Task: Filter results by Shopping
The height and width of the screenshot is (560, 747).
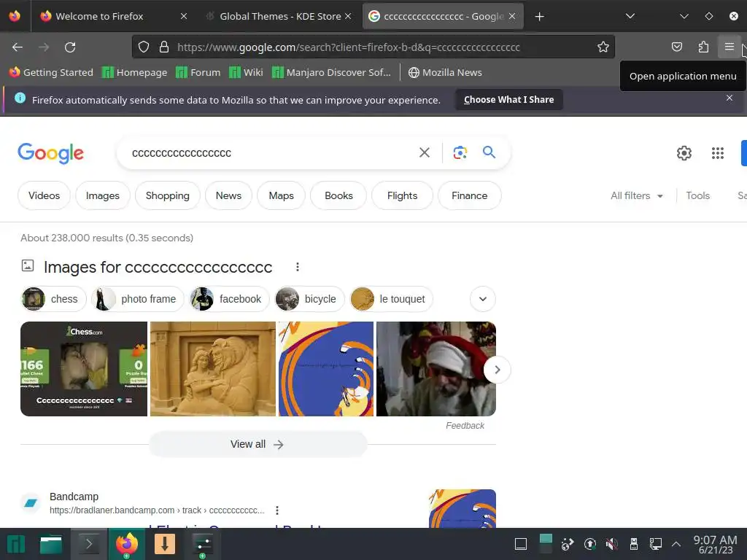Action: pos(167,195)
